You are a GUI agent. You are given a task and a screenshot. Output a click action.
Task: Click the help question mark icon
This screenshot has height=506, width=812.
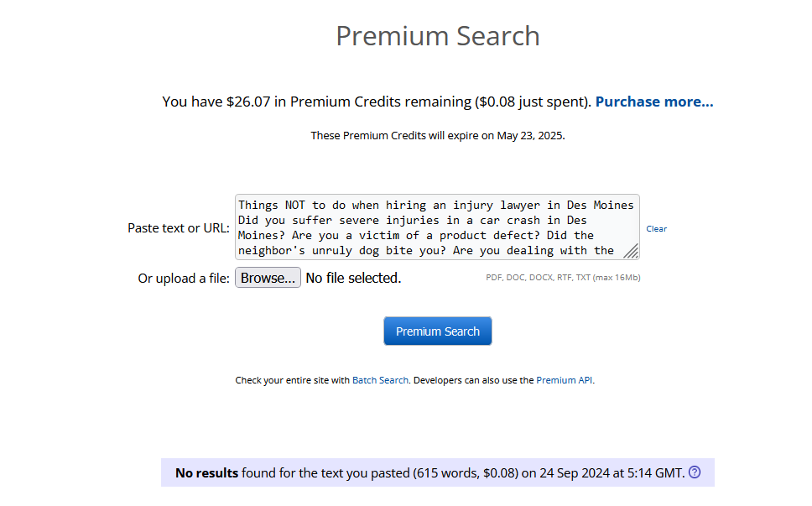tap(695, 472)
